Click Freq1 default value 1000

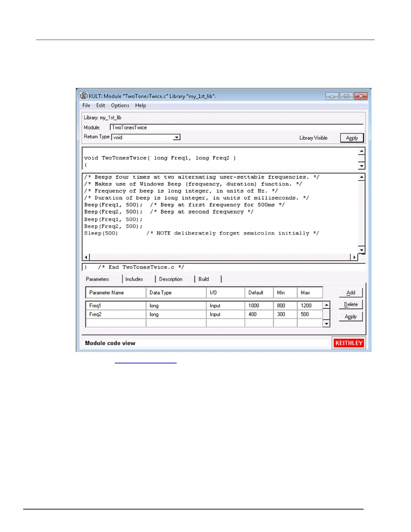(x=259, y=306)
